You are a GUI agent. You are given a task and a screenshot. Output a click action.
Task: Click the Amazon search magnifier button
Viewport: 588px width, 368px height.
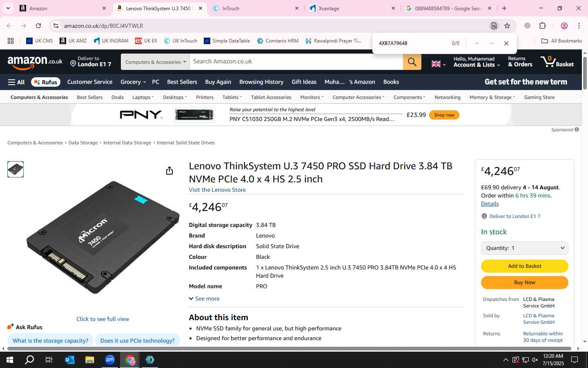click(x=412, y=62)
